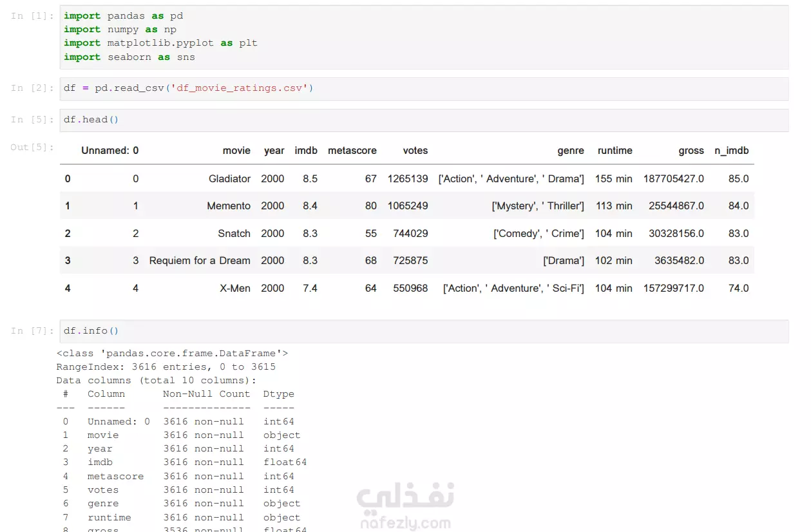This screenshot has height=532, width=811.
Task: Click the info row 'Unnamed: 0'
Action: click(178, 421)
